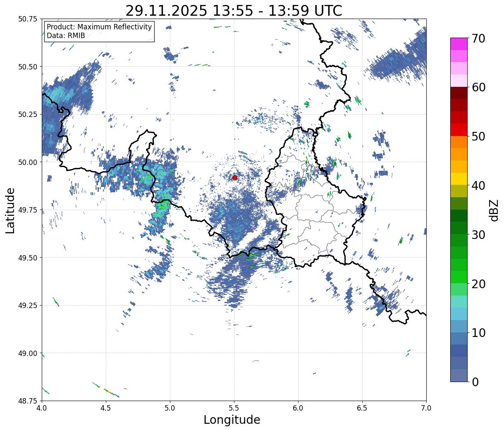Click the red radar location marker
This screenshot has height=430, width=504.
235,177
